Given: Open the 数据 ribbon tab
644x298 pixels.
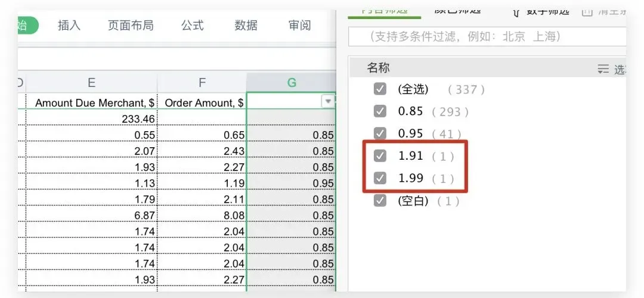Looking at the screenshot, I should [246, 25].
